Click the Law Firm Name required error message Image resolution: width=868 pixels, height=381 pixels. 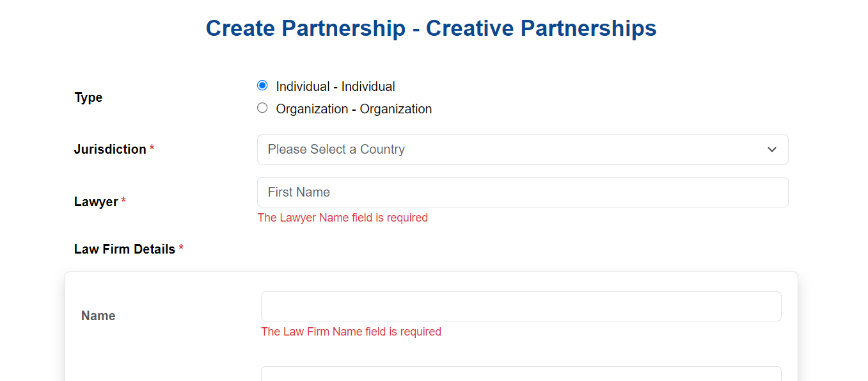click(351, 332)
